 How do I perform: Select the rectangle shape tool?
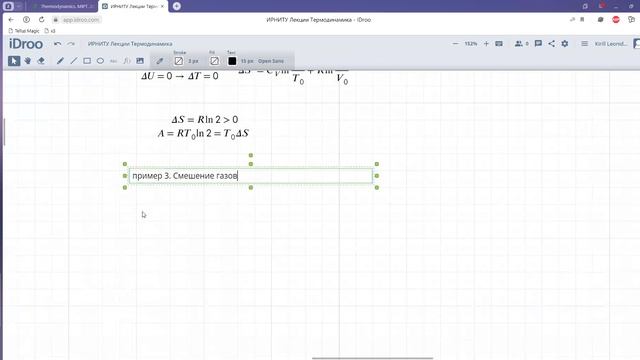pyautogui.click(x=87, y=61)
